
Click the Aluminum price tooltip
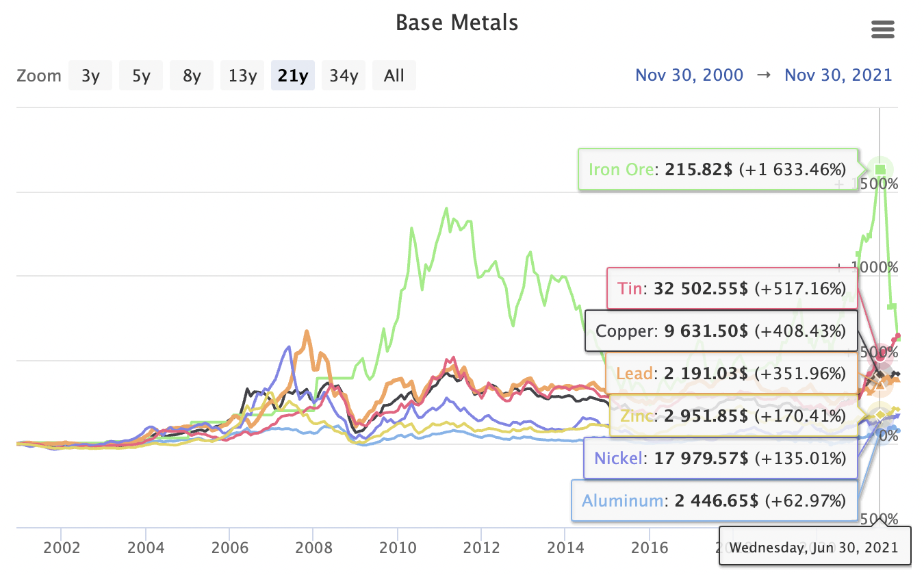point(714,500)
